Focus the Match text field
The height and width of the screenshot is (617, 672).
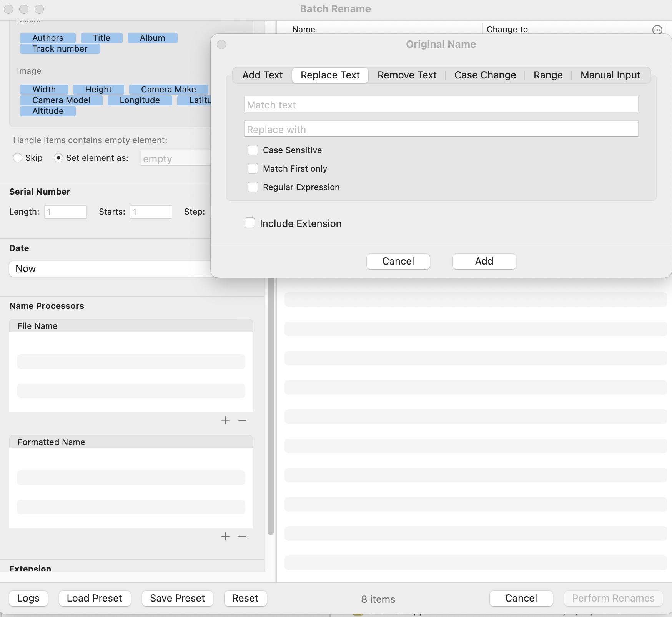click(x=441, y=104)
